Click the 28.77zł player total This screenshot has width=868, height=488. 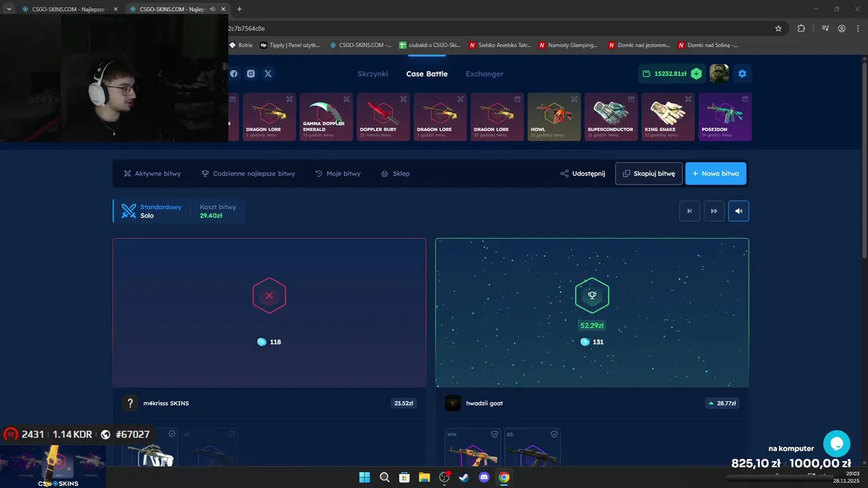point(722,403)
